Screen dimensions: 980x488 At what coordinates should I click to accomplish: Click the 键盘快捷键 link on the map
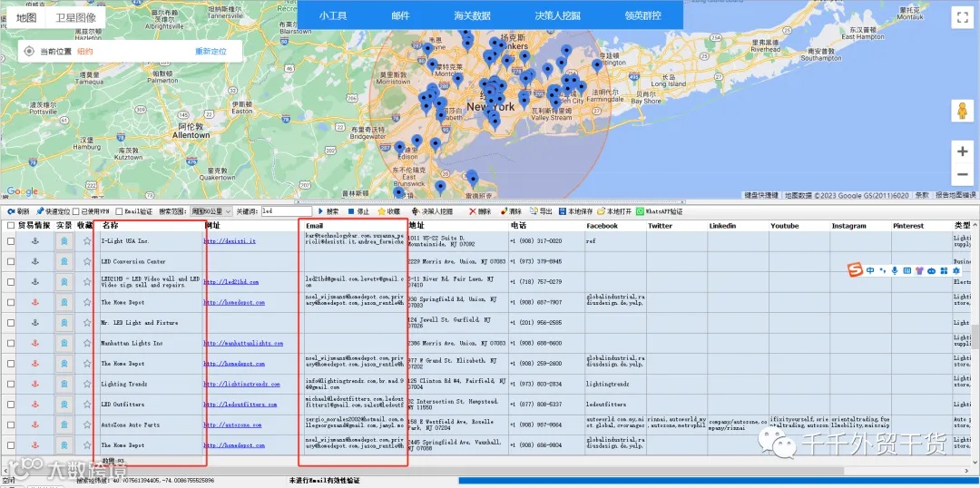(x=761, y=195)
